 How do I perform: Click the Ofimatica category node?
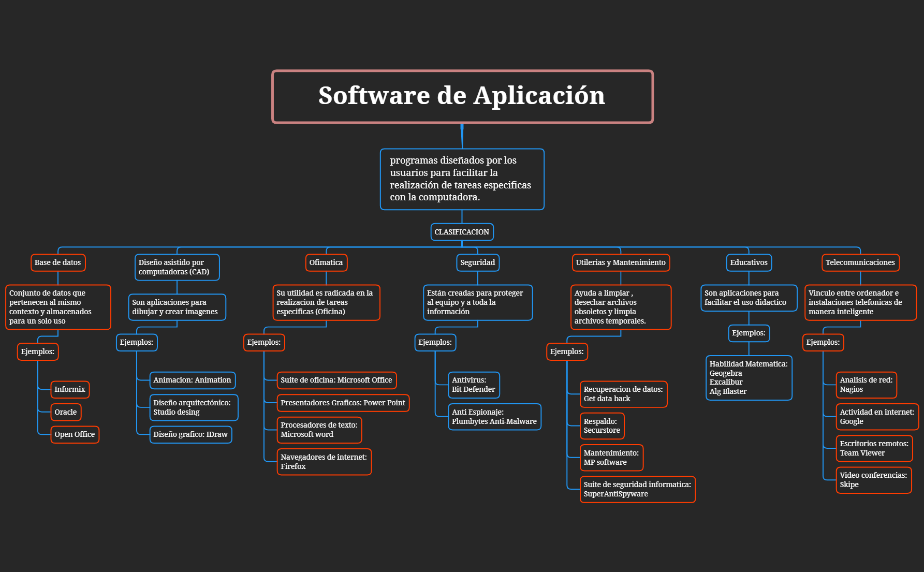click(x=326, y=262)
